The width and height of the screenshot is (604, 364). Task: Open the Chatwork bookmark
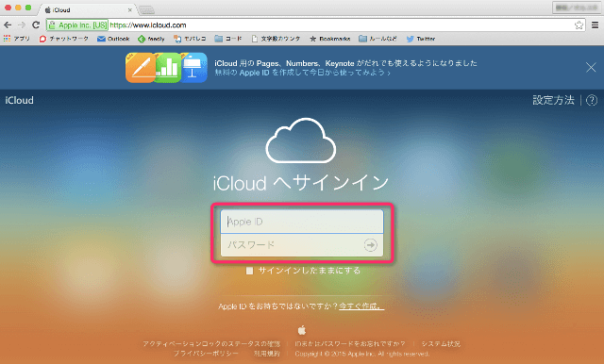[x=63, y=39]
